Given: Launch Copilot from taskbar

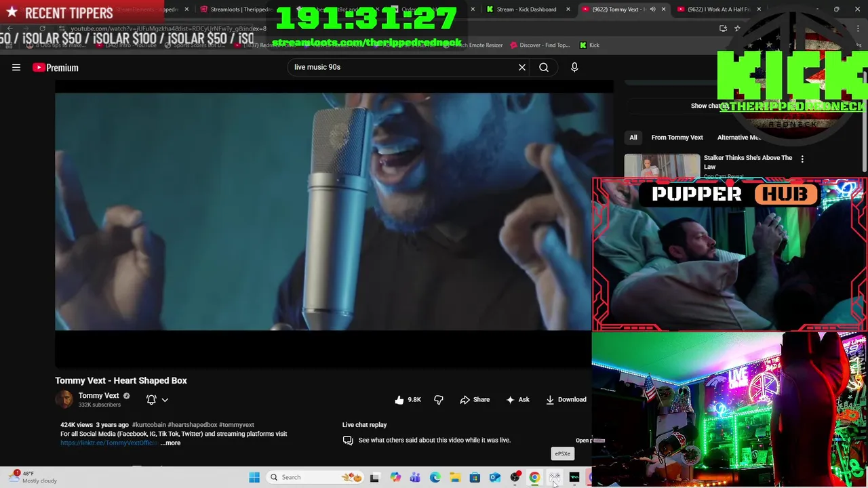Looking at the screenshot, I should point(395,477).
